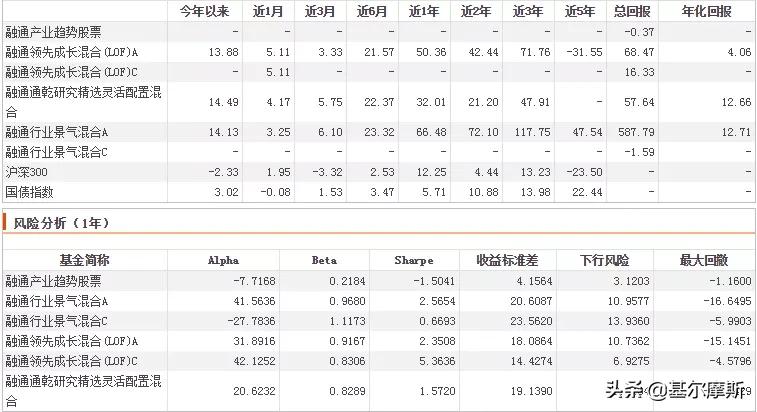
Task: Click the 近1年 column header
Action: (424, 11)
